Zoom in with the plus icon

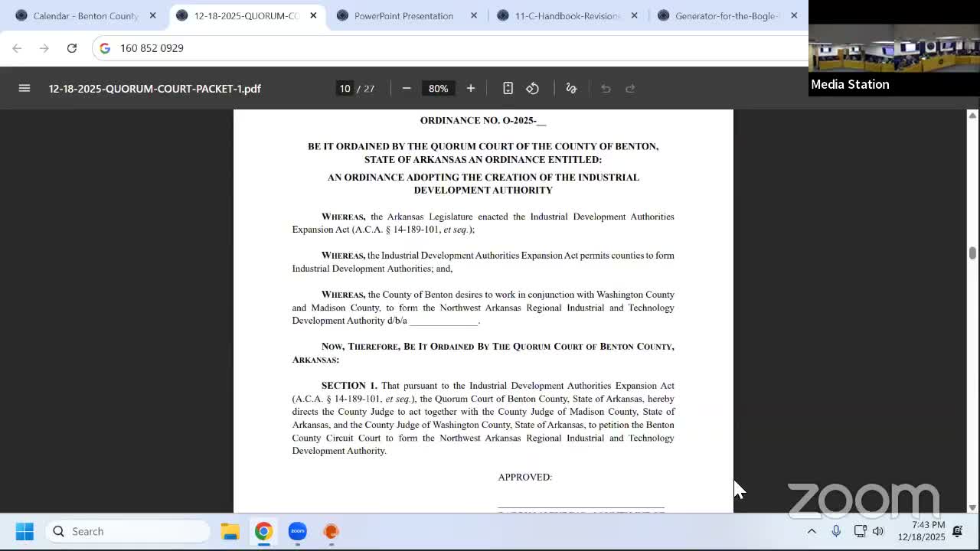471,88
